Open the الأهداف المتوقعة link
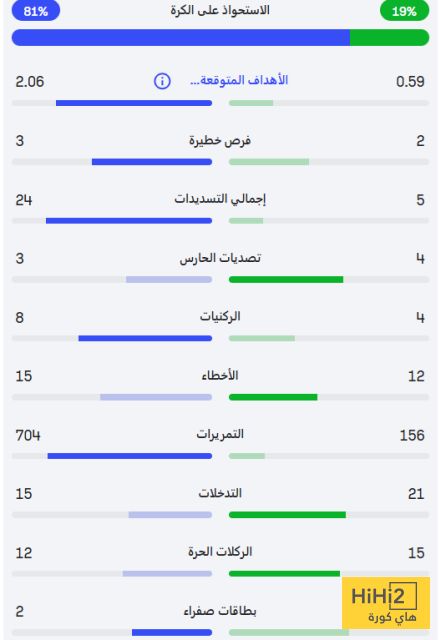The image size is (441, 640). (239, 80)
